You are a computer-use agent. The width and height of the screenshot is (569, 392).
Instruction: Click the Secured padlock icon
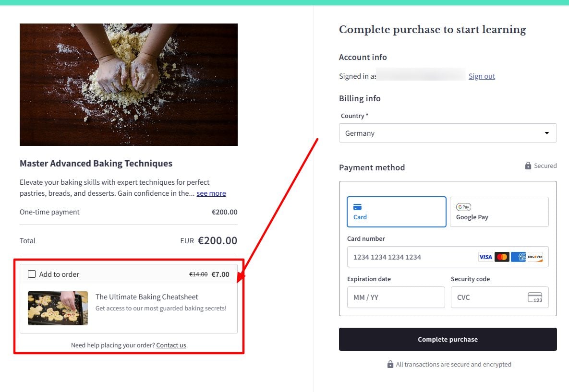click(528, 166)
